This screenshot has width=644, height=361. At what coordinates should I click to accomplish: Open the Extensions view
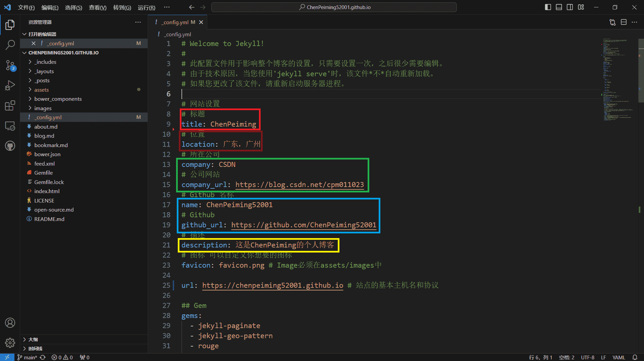tap(10, 106)
